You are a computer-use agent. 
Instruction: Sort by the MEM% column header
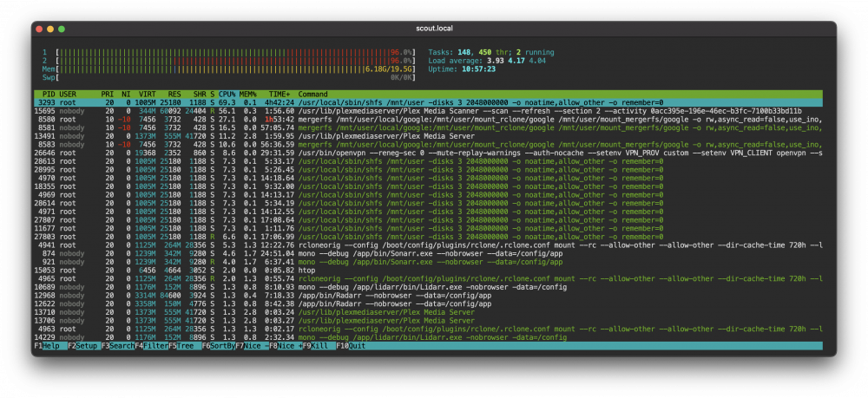point(248,95)
